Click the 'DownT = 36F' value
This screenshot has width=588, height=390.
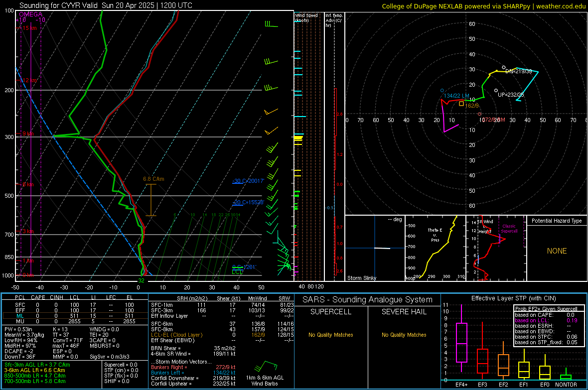pyautogui.click(x=20, y=357)
